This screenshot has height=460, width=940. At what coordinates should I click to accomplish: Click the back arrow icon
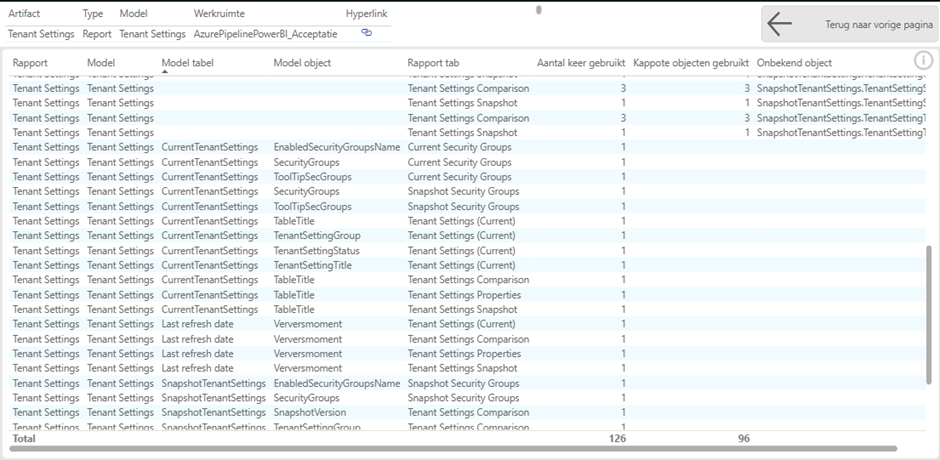pyautogui.click(x=779, y=24)
